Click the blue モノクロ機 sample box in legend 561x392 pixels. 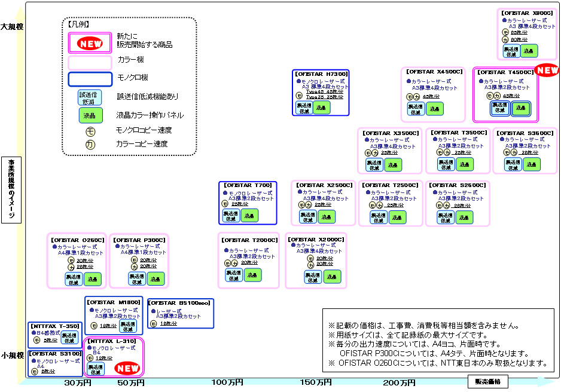[90, 79]
